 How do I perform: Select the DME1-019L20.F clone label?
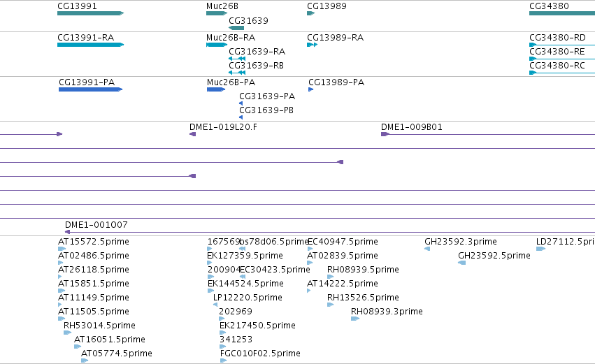coord(223,127)
